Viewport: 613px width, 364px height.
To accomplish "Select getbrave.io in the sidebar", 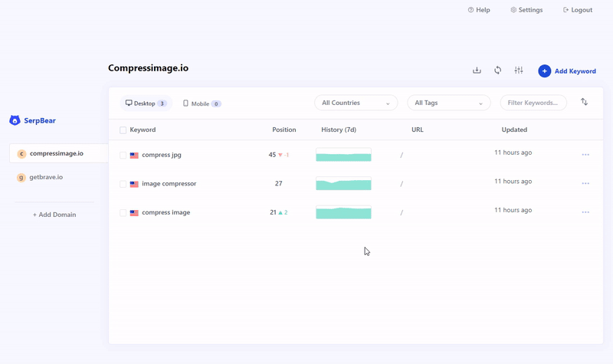I will click(46, 177).
